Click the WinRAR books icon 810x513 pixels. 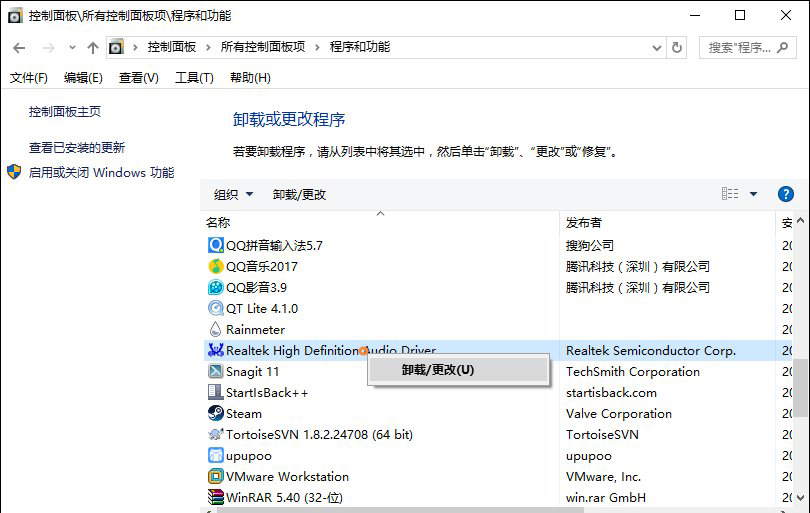[x=215, y=497]
